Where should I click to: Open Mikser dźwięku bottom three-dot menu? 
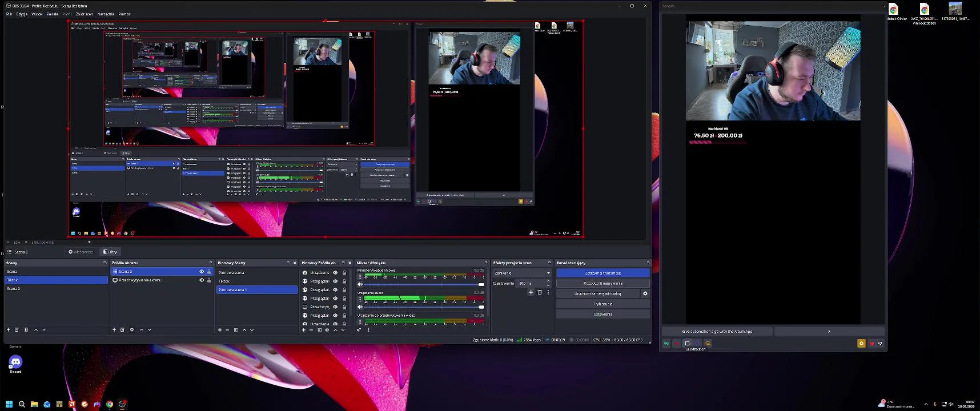[x=368, y=329]
